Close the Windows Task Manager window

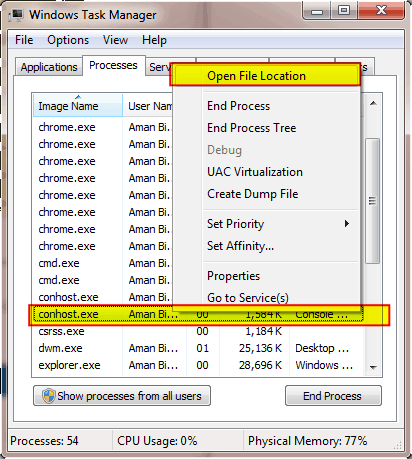pos(381,11)
